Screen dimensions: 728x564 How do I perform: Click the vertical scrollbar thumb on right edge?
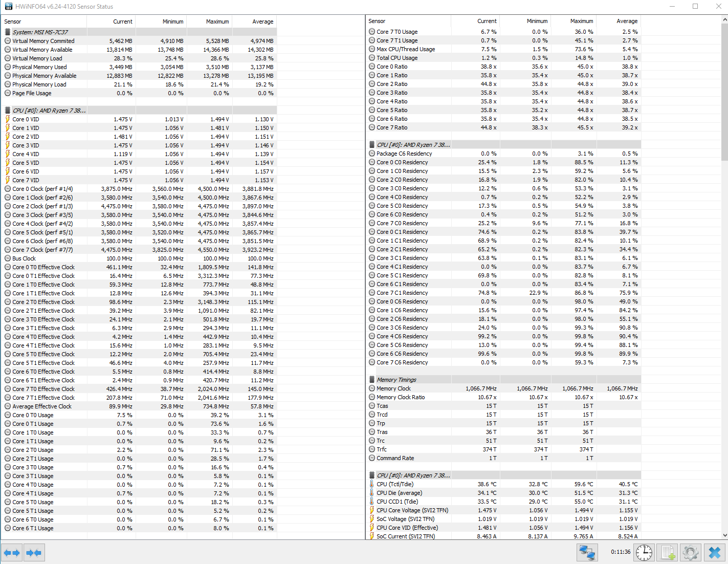[x=724, y=92]
